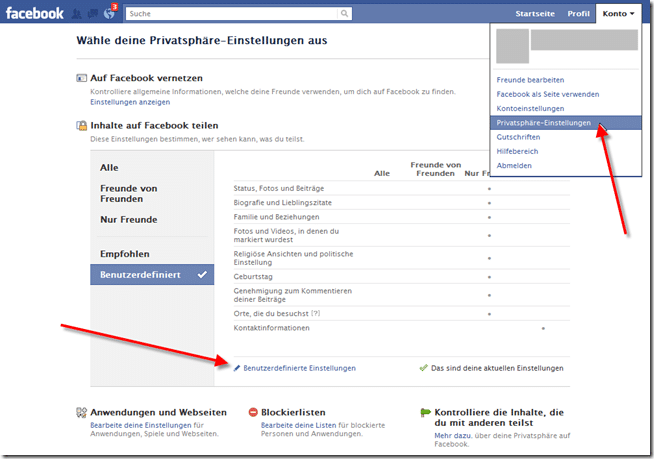This screenshot has width=654, height=459.
Task: Click the Kontaktinformationen row
Action: click(401, 328)
